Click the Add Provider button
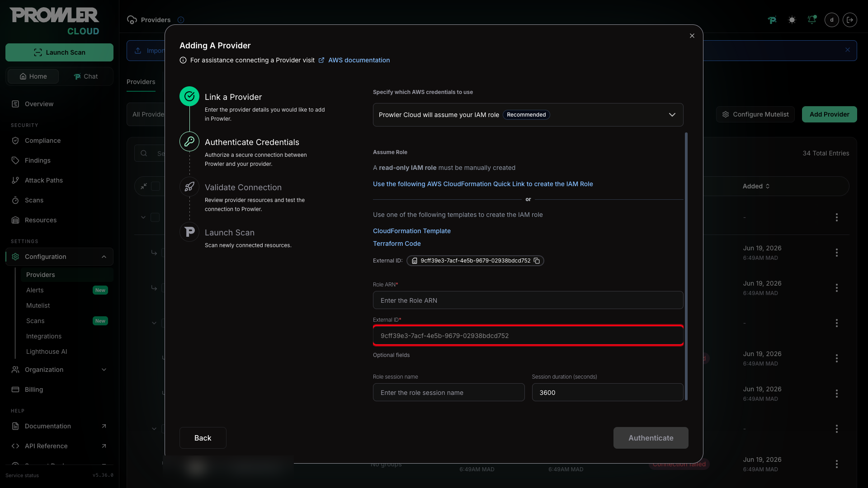This screenshot has width=868, height=488. (x=830, y=114)
